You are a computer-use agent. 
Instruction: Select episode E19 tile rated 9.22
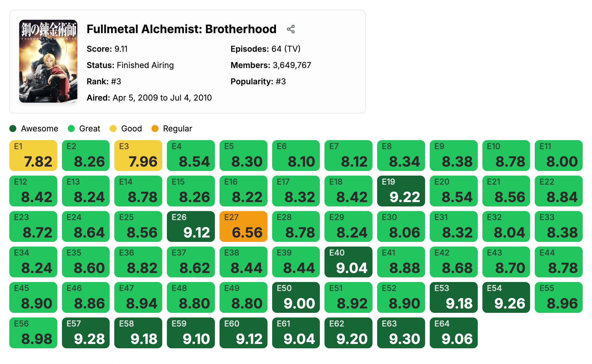pyautogui.click(x=401, y=191)
